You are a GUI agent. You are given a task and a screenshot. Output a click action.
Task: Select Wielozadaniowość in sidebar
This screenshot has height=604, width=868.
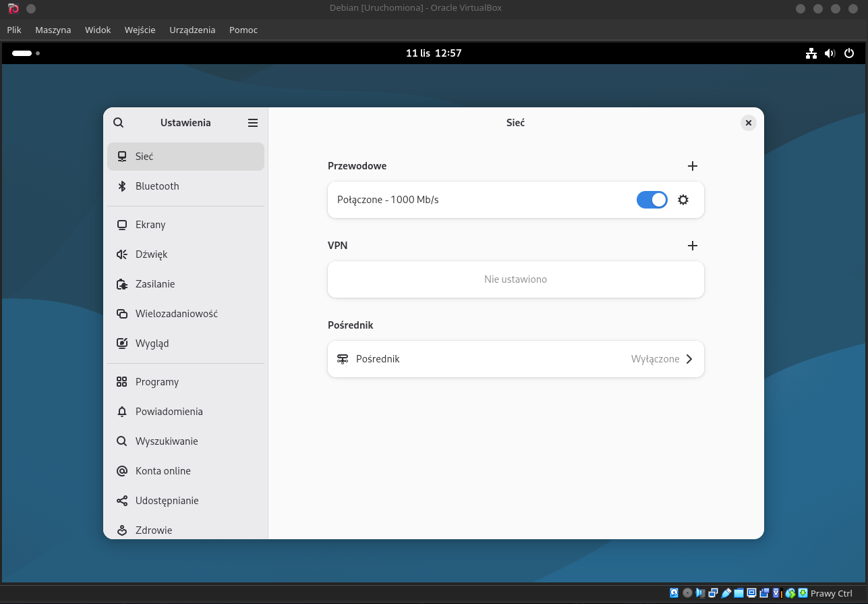185,314
